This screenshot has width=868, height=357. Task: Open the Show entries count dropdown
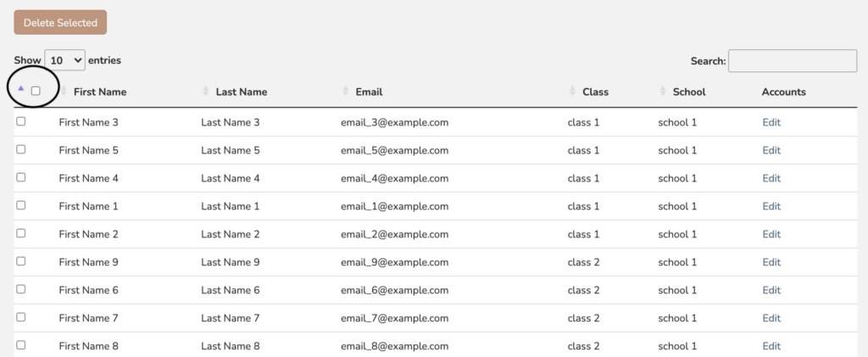point(64,60)
